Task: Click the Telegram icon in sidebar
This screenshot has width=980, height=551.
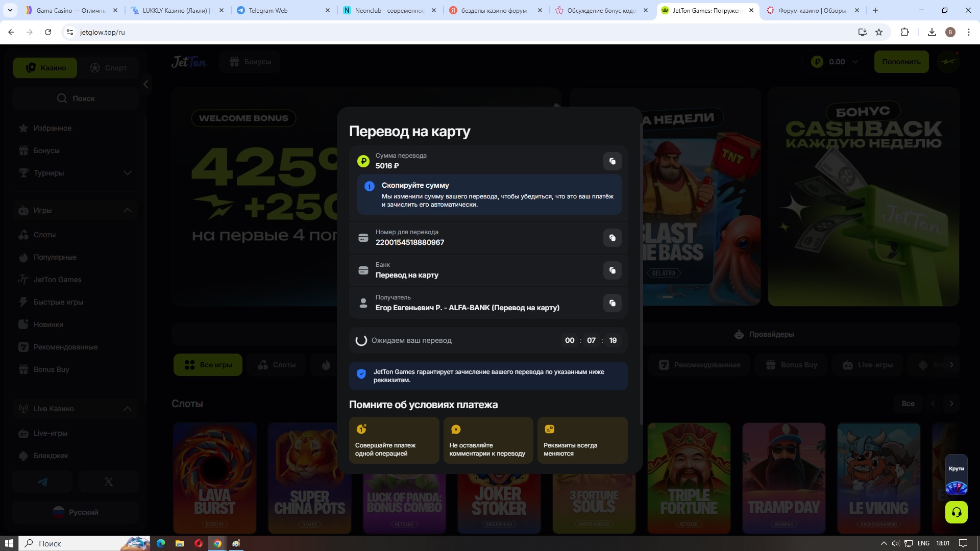Action: click(x=42, y=482)
